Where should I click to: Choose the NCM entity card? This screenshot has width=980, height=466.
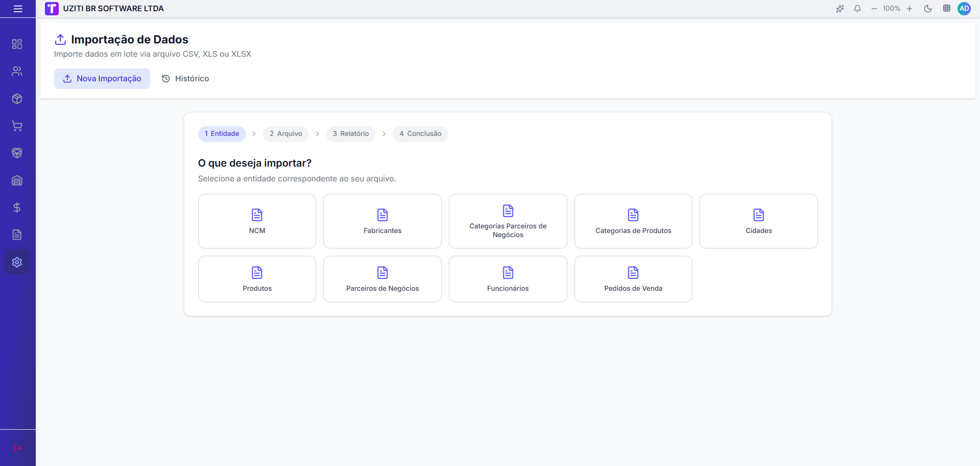tap(257, 221)
